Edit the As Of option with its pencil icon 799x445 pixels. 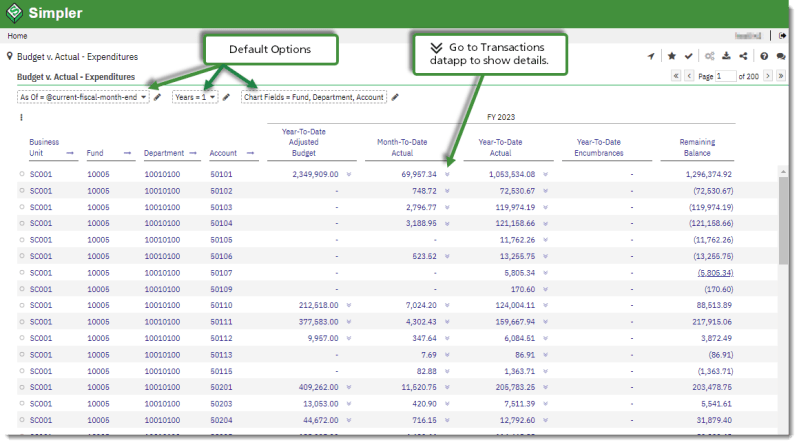157,97
